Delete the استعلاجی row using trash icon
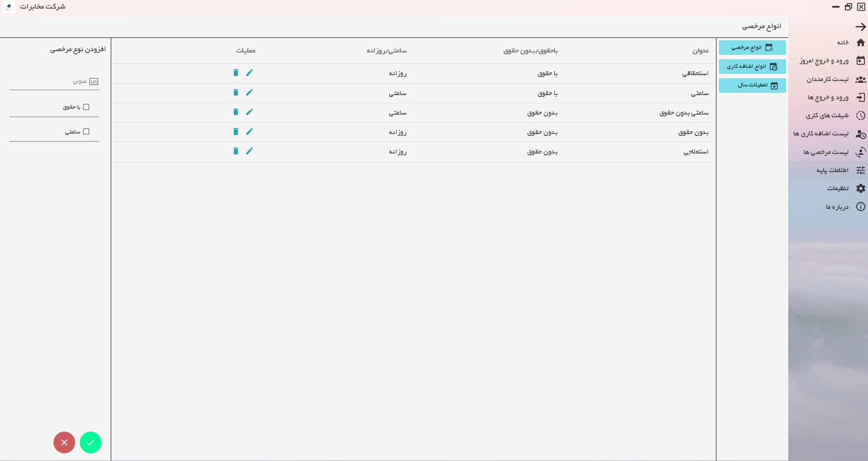The width and height of the screenshot is (868, 461). (236, 151)
